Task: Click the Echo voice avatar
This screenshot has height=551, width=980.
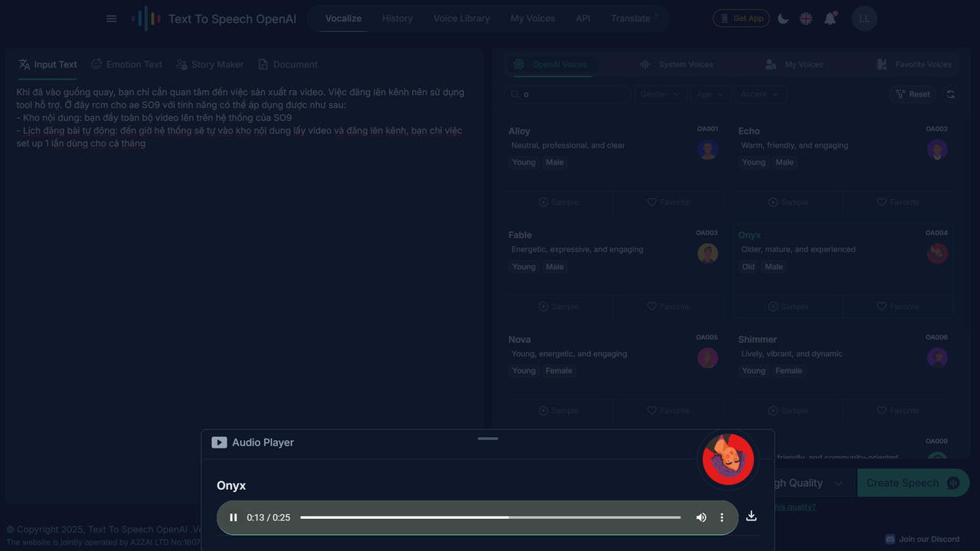Action: click(x=937, y=149)
